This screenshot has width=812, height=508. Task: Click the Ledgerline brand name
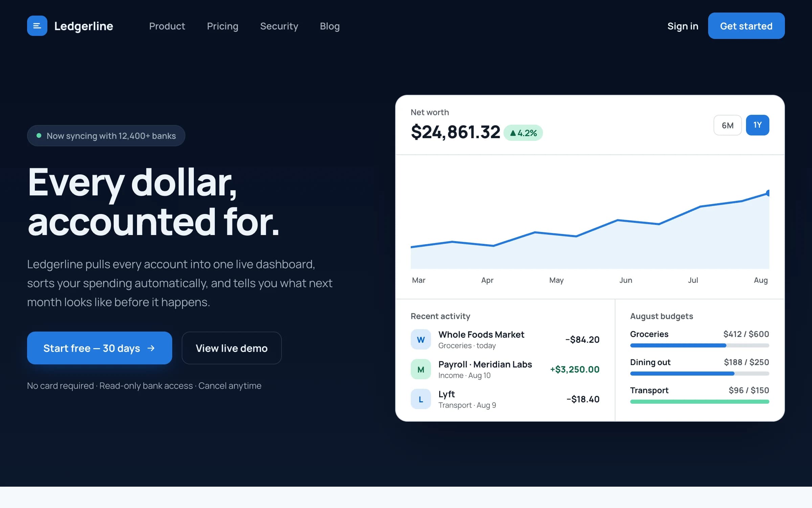click(x=84, y=26)
